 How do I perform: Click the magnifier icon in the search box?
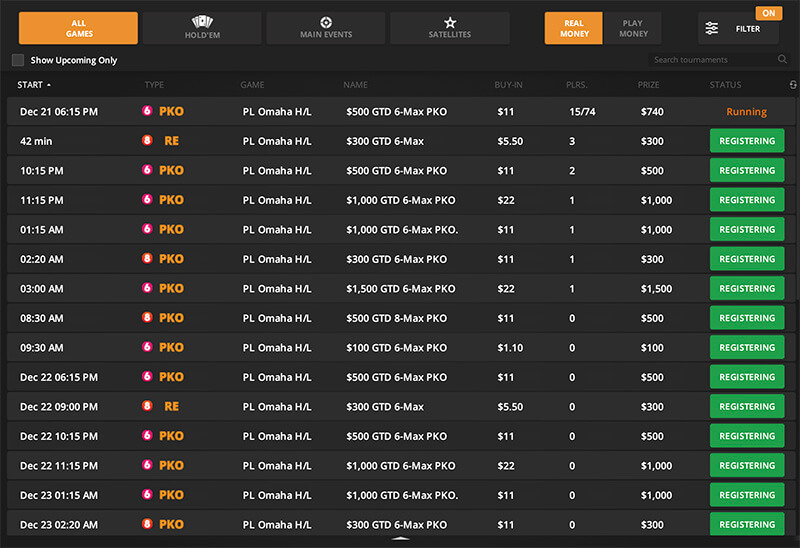(782, 60)
